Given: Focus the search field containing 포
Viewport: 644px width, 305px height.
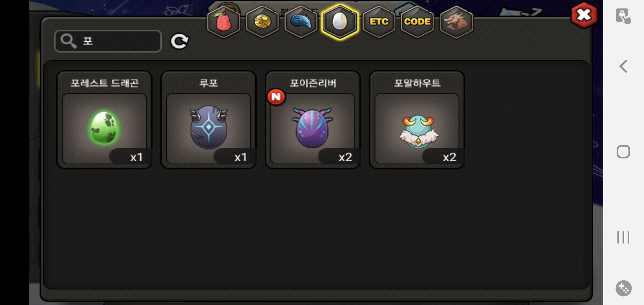Looking at the screenshot, I should point(108,41).
